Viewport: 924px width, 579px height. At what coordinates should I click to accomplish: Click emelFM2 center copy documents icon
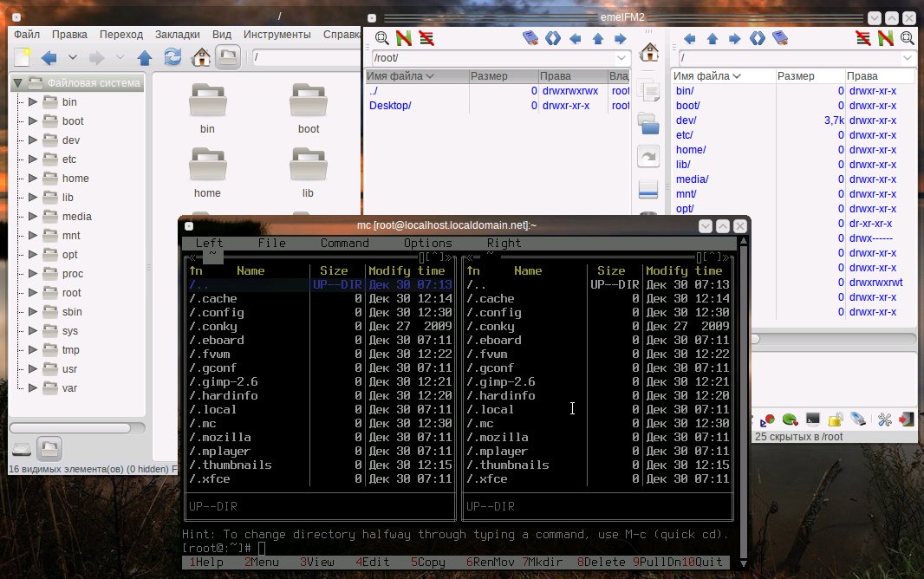coord(649,91)
